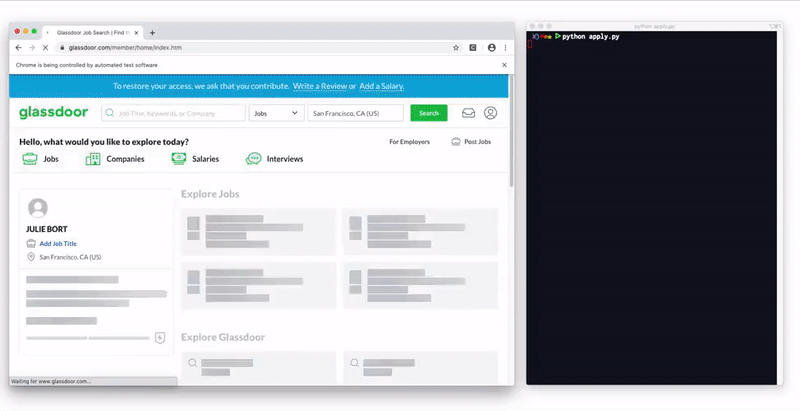Click the icon beside Post Jobs
800x411 pixels.
click(x=456, y=142)
